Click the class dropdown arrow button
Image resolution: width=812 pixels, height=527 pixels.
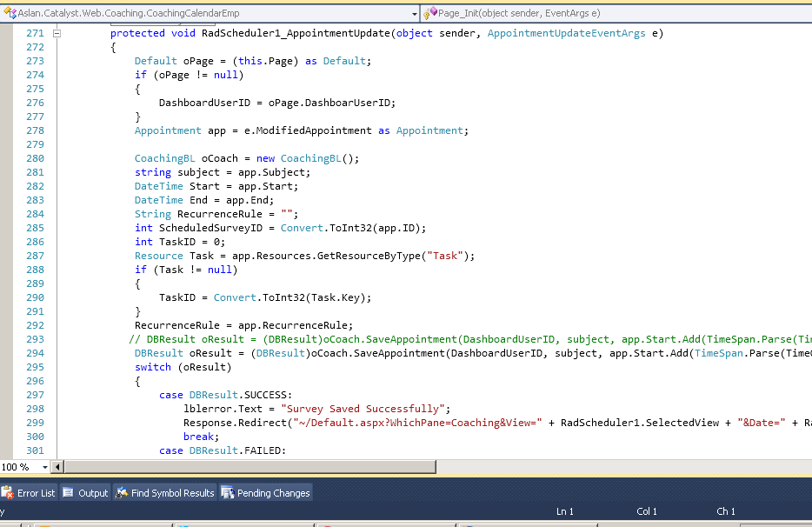pyautogui.click(x=415, y=14)
